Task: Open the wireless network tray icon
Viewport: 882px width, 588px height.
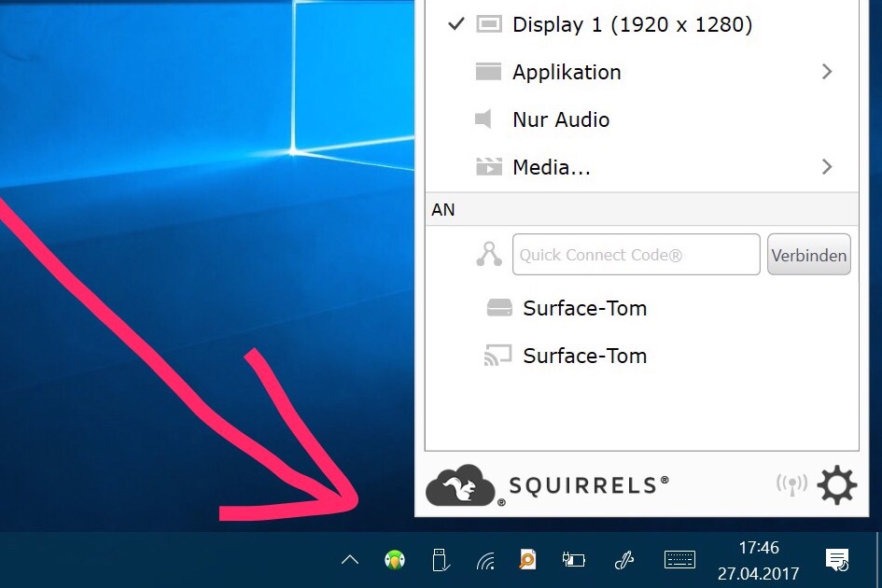Action: coord(485,560)
